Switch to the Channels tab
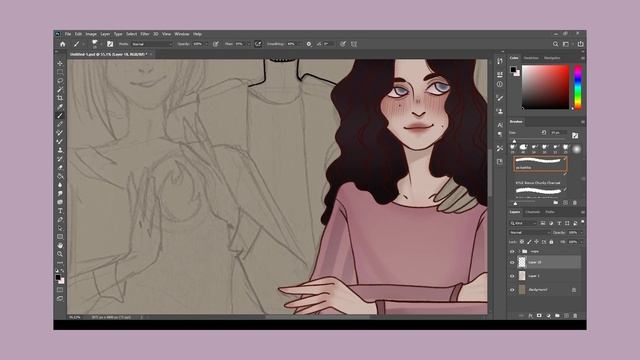The height and width of the screenshot is (360, 640). click(x=533, y=212)
